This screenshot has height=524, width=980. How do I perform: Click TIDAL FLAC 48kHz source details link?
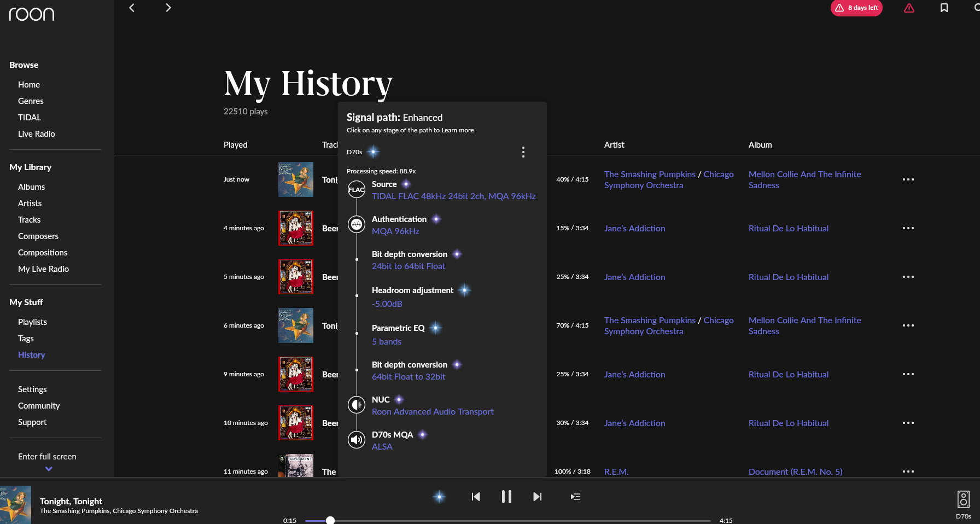click(454, 196)
